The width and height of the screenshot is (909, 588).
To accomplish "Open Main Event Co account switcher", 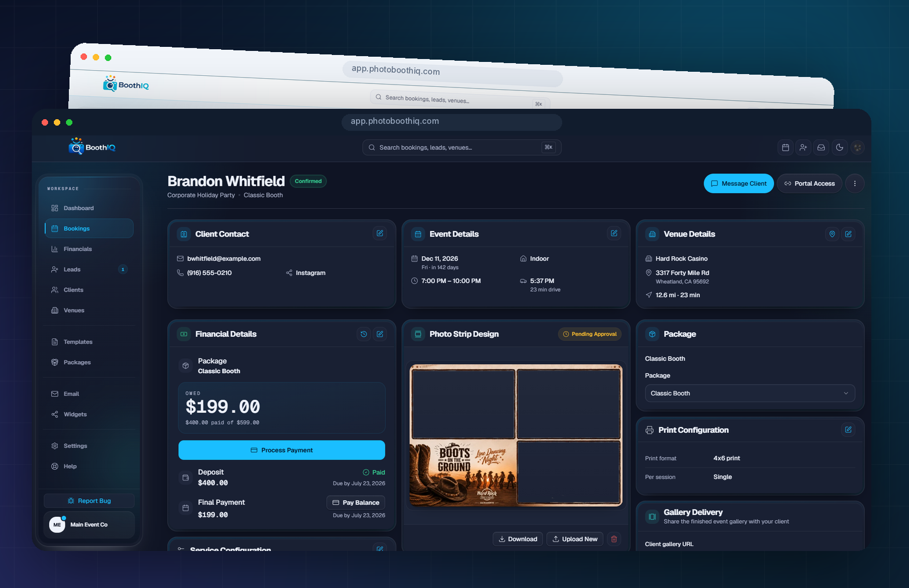I will point(89,524).
